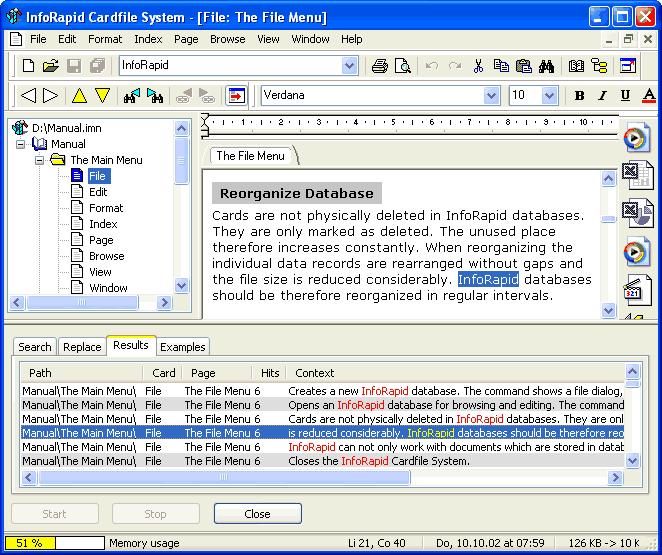Click Find Next binoculars icon
The width and height of the screenshot is (662, 555).
(x=155, y=96)
